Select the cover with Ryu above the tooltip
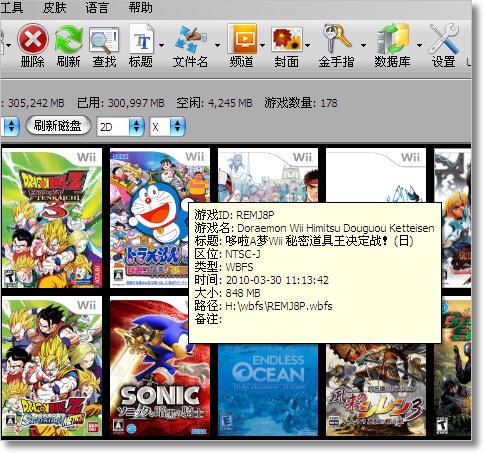 [268, 175]
